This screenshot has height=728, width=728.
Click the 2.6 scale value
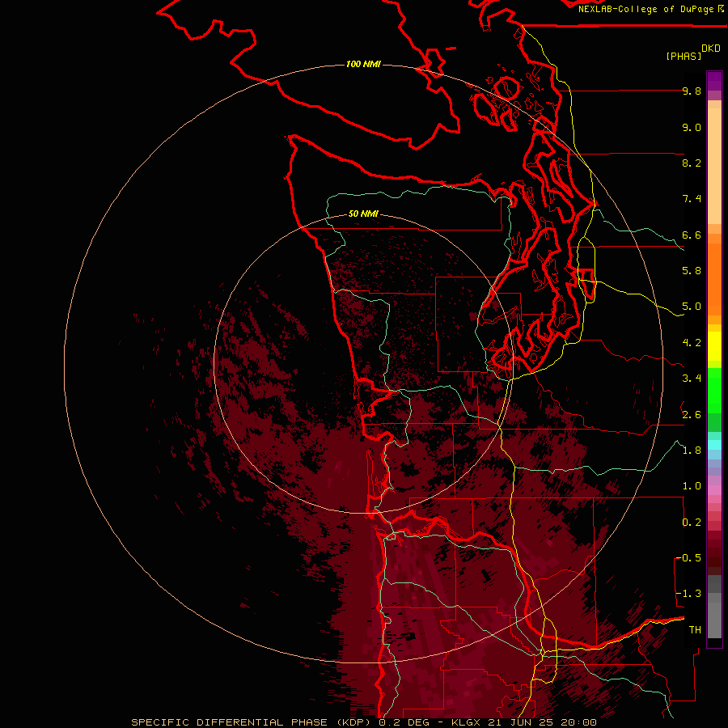[x=692, y=415]
